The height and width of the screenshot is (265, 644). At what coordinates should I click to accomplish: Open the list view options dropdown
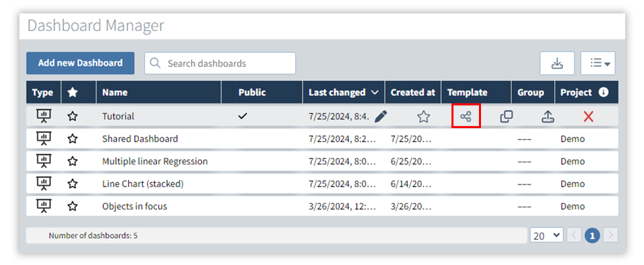(x=598, y=63)
